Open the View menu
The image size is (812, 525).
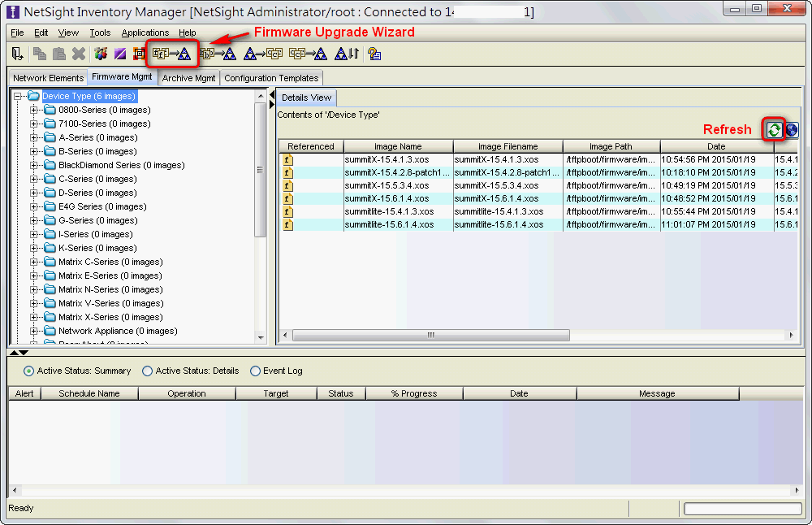pyautogui.click(x=68, y=33)
